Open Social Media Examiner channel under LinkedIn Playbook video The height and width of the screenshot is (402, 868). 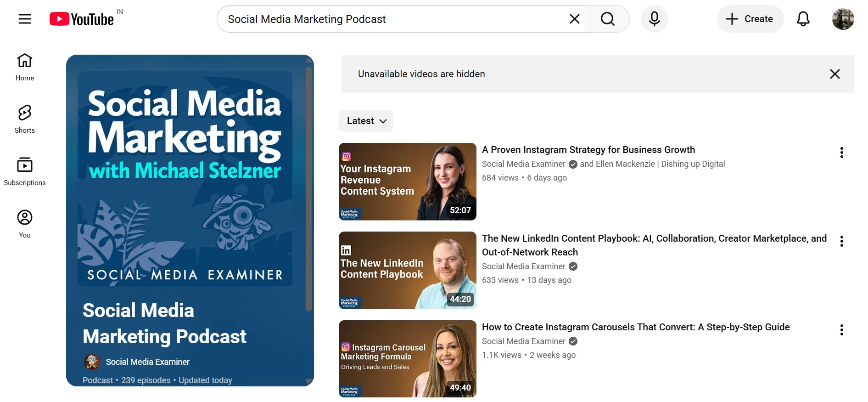(524, 266)
